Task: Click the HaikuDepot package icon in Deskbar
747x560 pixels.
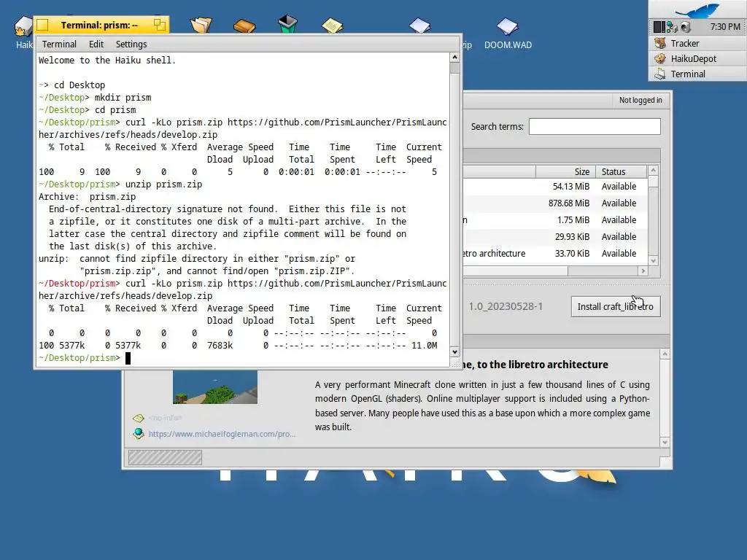Action: point(659,58)
